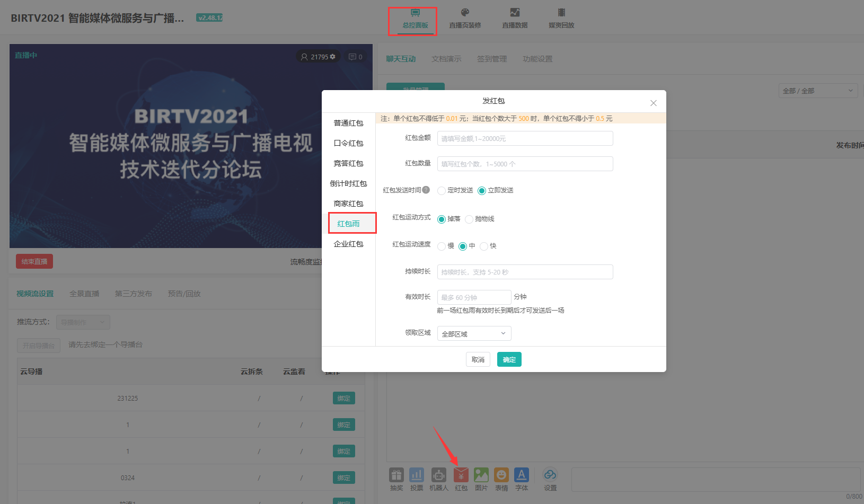Screen dimensions: 864x504
Task: Click the 表情 emoji icon
Action: [501, 475]
